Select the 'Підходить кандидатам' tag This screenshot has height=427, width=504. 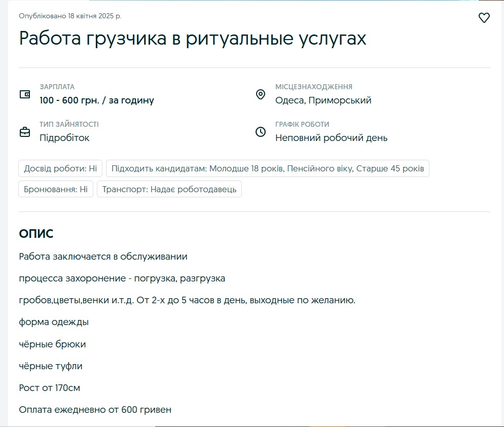pyautogui.click(x=267, y=168)
